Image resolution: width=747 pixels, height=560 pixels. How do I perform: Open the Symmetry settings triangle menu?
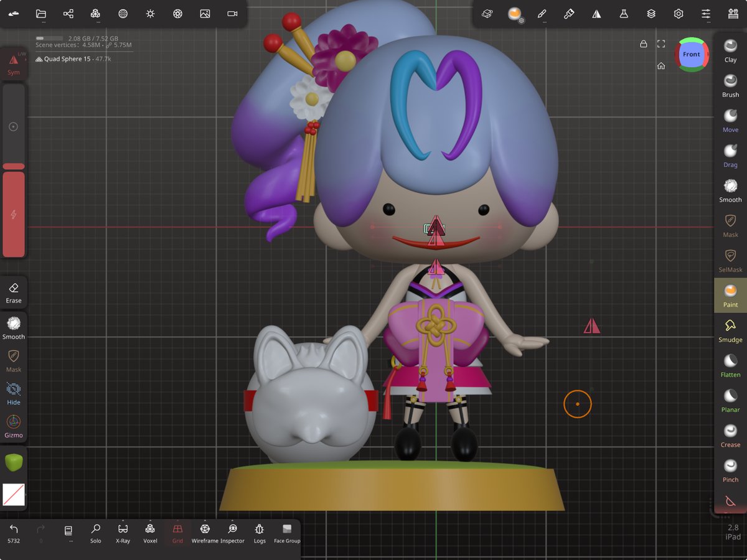tap(596, 14)
